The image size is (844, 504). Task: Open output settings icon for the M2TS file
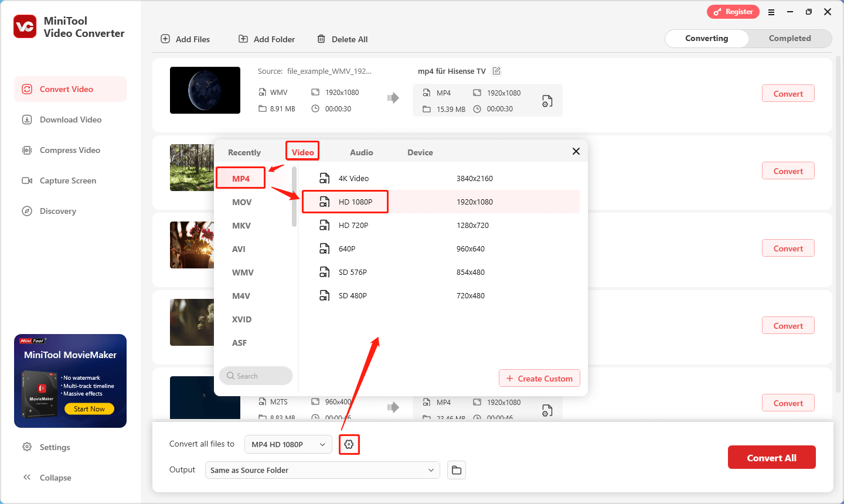point(547,410)
